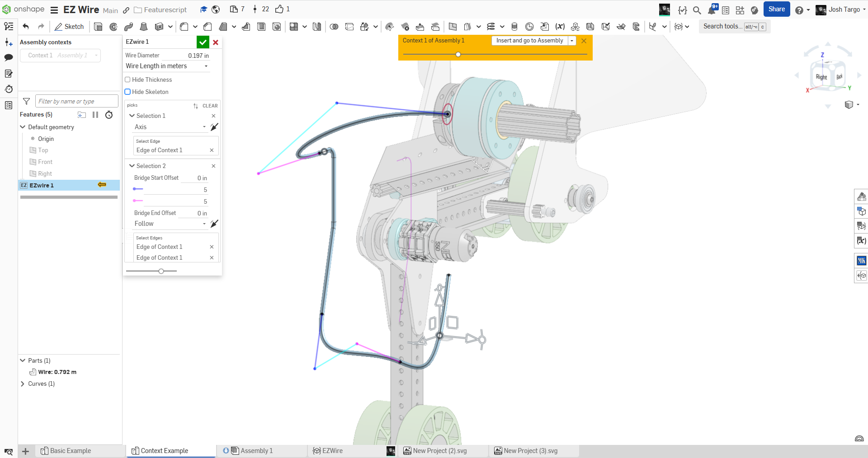Select the Sweep tool

coord(129,27)
